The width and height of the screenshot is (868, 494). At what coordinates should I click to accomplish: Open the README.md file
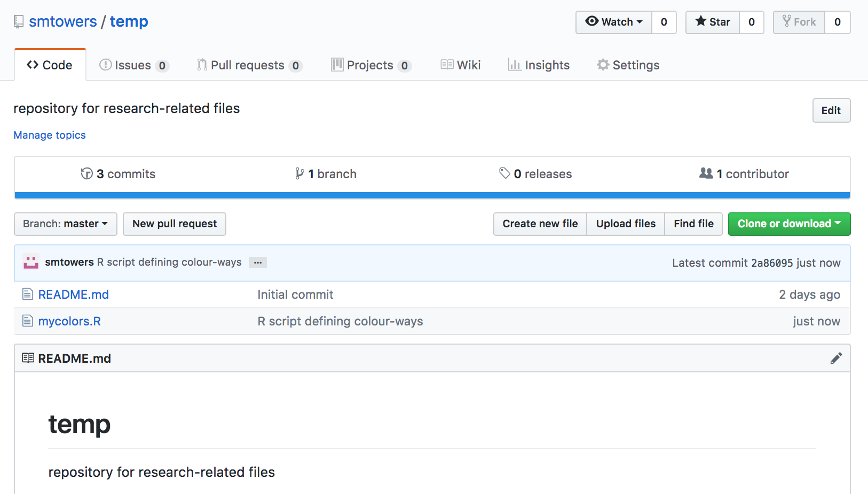(74, 294)
